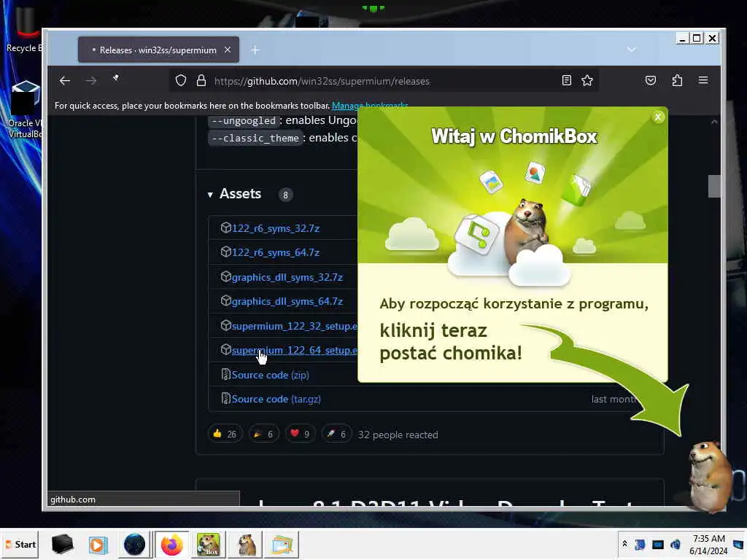Open the black box taskbar icon

[x=63, y=544]
